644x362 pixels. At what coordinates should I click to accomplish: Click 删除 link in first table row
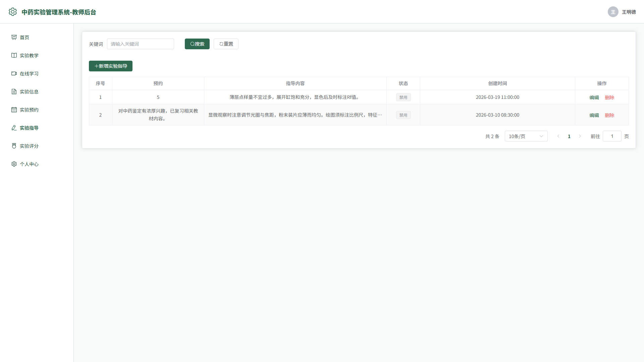(609, 98)
